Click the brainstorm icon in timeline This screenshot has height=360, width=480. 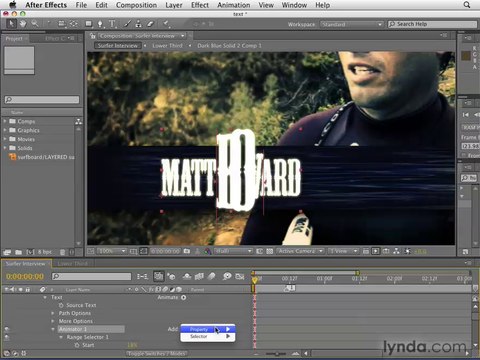coord(227,276)
